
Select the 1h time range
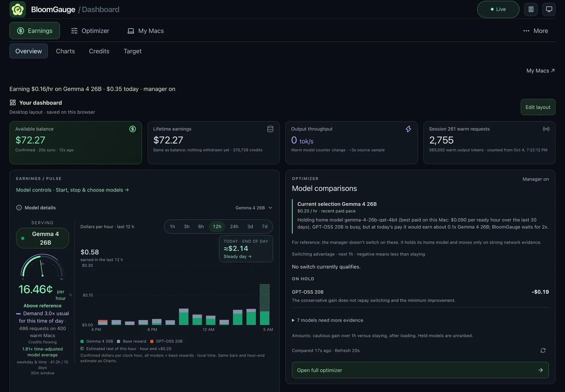coord(172,227)
